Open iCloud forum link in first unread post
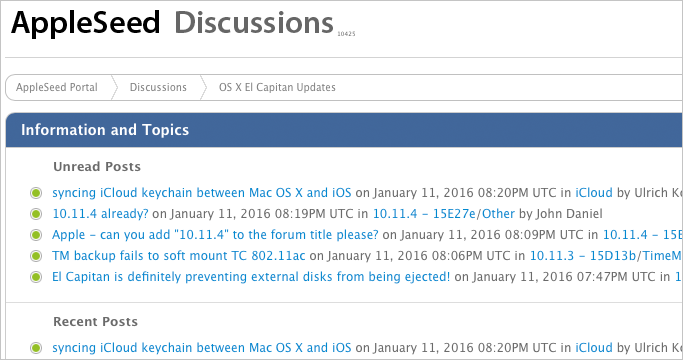 tap(594, 193)
